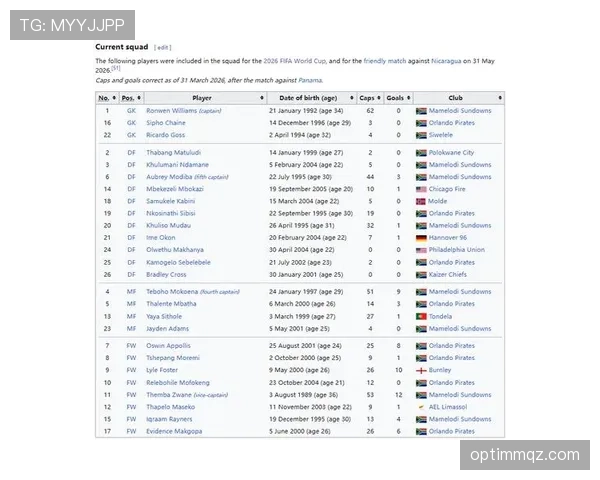Open the Khulumani Ndamane player link
This screenshot has width=600, height=480.
coord(178,165)
